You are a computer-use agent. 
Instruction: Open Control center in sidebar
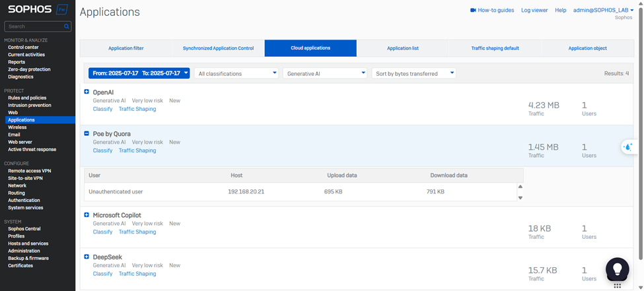(x=23, y=48)
